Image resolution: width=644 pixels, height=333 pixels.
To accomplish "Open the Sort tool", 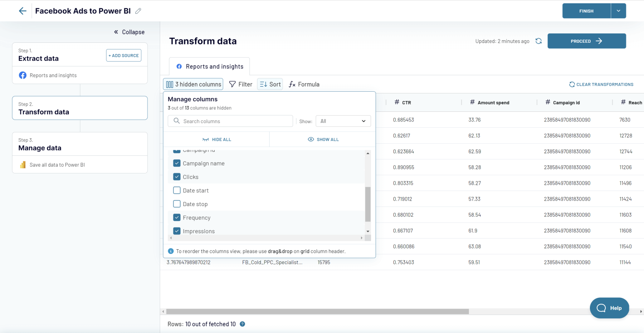I will pyautogui.click(x=270, y=84).
